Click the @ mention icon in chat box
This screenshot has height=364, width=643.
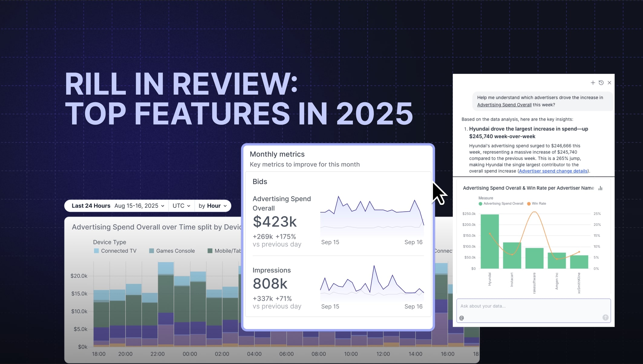tap(462, 318)
